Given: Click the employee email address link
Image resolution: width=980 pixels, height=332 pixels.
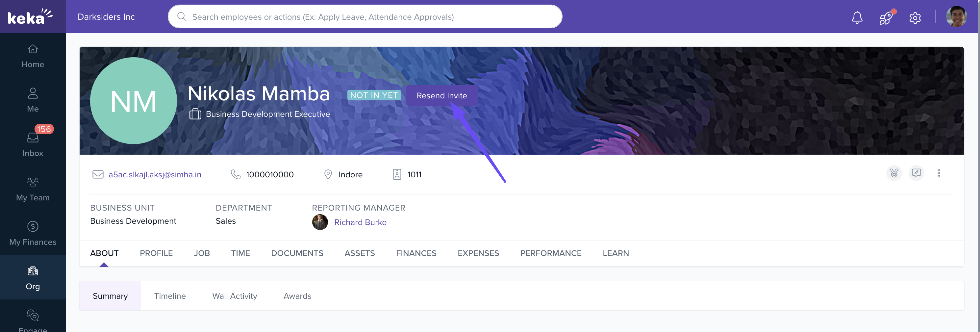Looking at the screenshot, I should [155, 175].
